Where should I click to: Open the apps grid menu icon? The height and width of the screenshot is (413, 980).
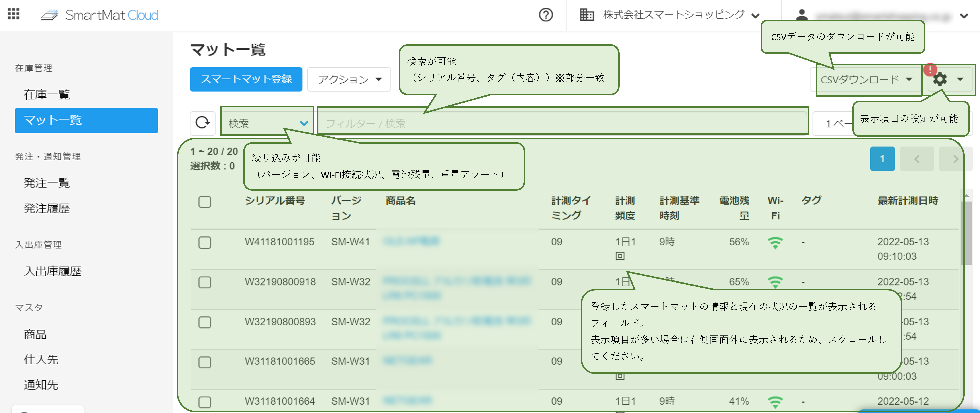coord(14,14)
